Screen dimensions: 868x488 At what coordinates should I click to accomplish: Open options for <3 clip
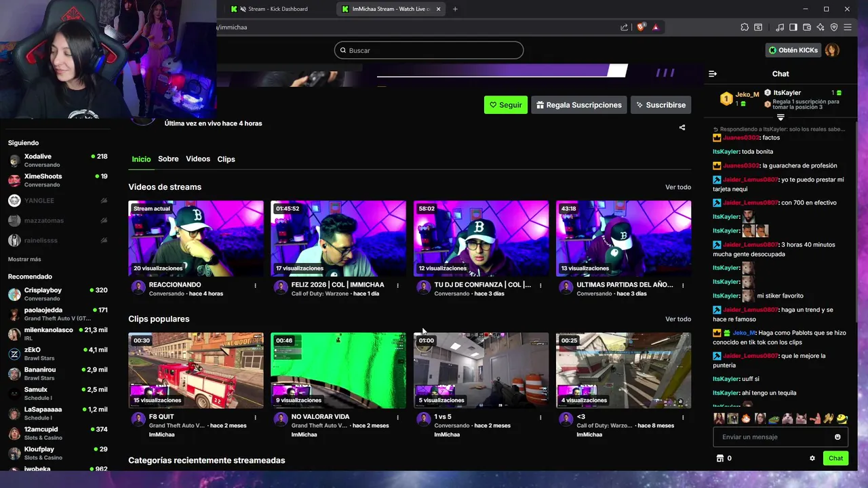pos(683,418)
